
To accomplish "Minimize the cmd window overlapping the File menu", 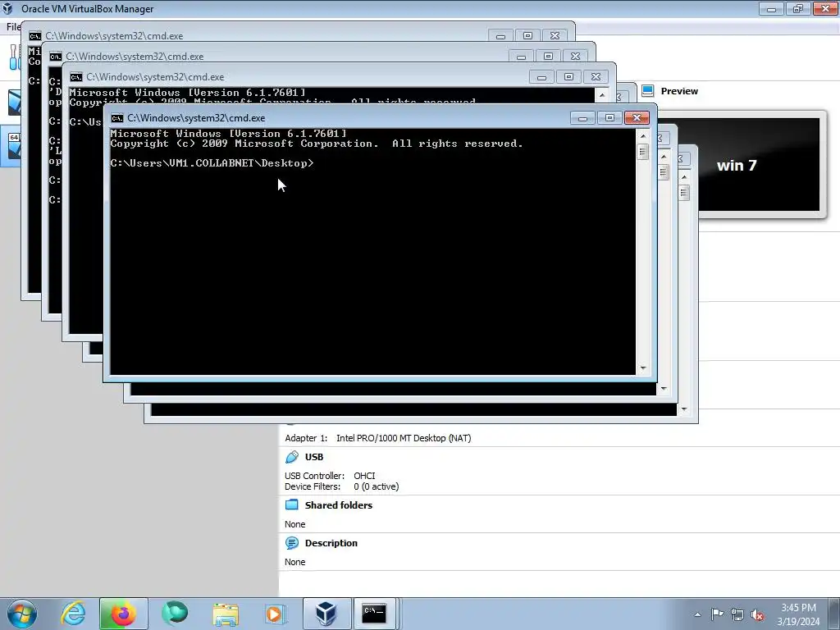I will [500, 36].
